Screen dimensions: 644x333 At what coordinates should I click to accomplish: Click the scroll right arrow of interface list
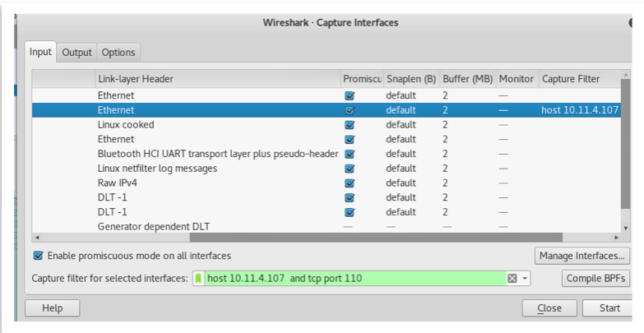[616, 238]
